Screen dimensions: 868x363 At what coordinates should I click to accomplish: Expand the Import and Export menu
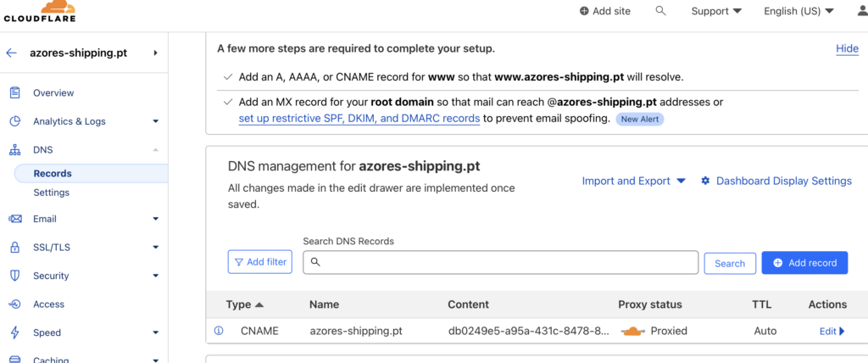(x=634, y=181)
